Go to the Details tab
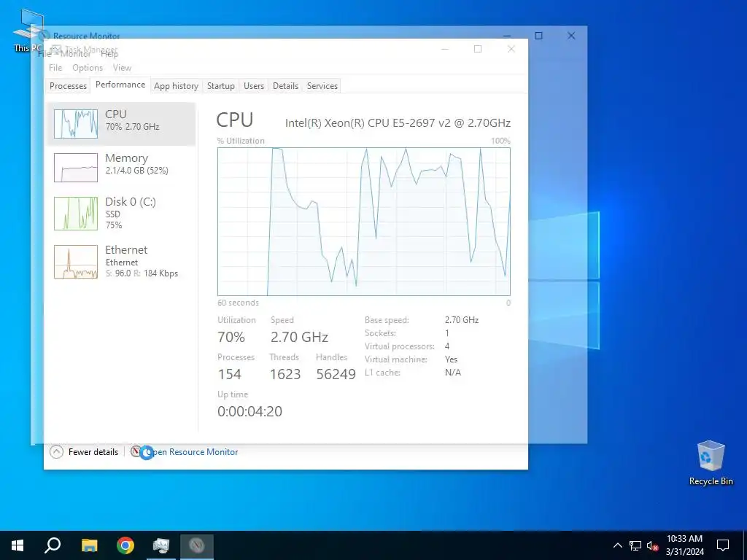Image resolution: width=747 pixels, height=560 pixels. point(285,86)
